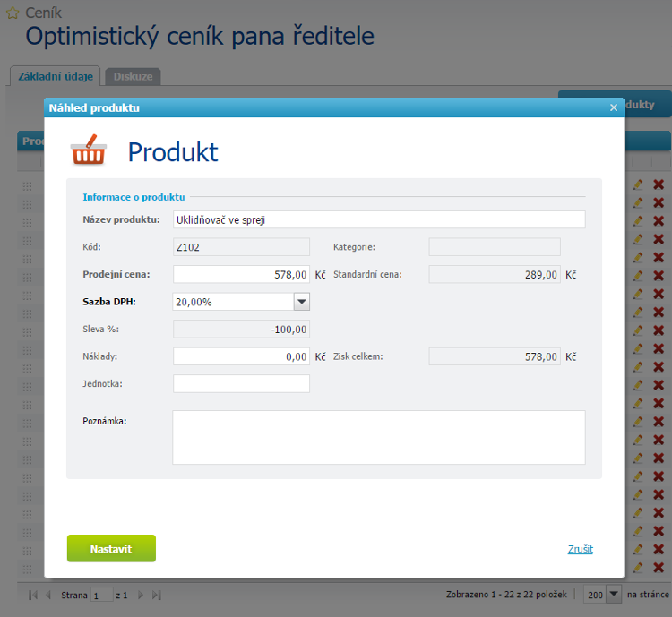
Task: Click the pencil edit icon in the last row
Action: (x=638, y=568)
